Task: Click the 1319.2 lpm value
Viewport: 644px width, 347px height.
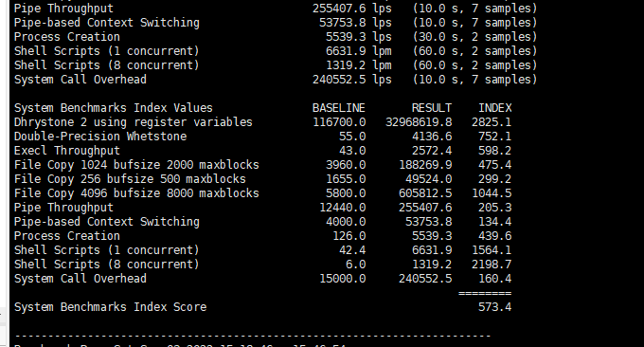Action: [x=359, y=65]
